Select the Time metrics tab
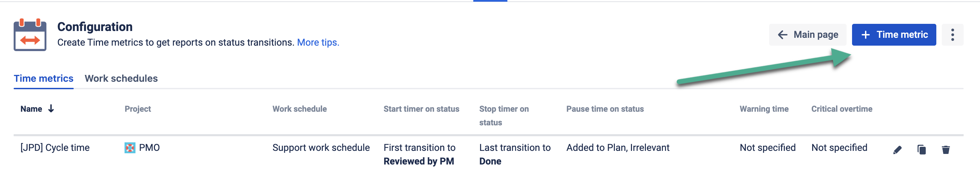 [43, 79]
